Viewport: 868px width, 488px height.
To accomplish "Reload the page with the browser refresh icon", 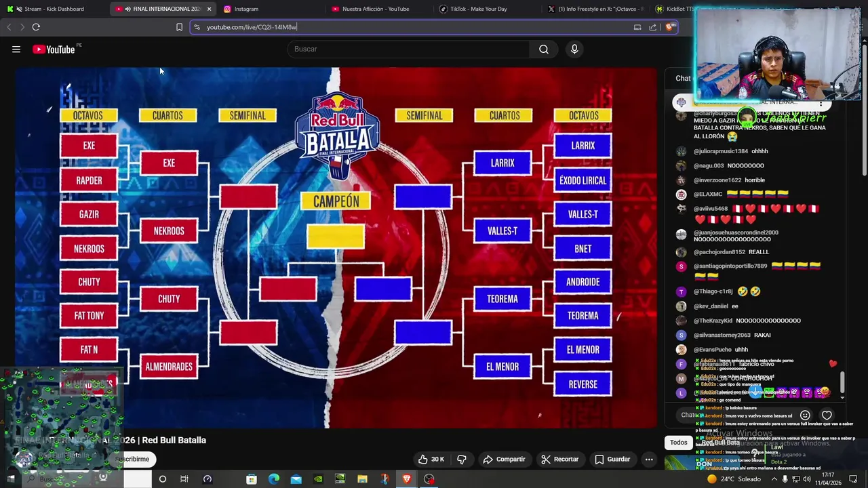I will 36,27.
